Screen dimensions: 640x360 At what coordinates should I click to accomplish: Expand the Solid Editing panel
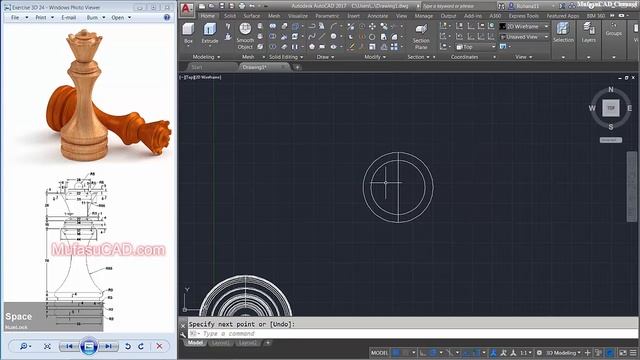click(286, 57)
